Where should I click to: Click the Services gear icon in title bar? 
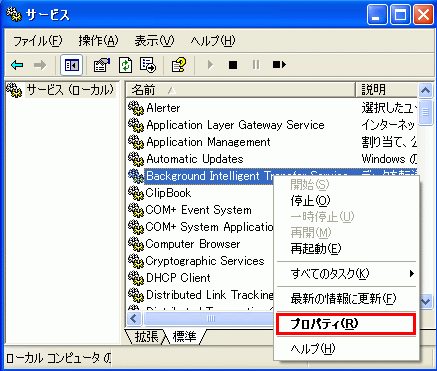tap(14, 14)
